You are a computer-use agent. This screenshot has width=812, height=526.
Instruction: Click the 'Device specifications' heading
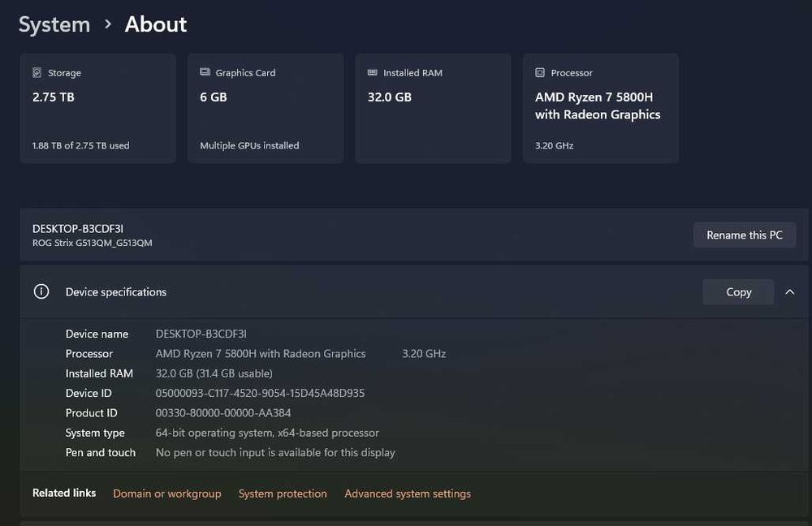click(x=116, y=292)
